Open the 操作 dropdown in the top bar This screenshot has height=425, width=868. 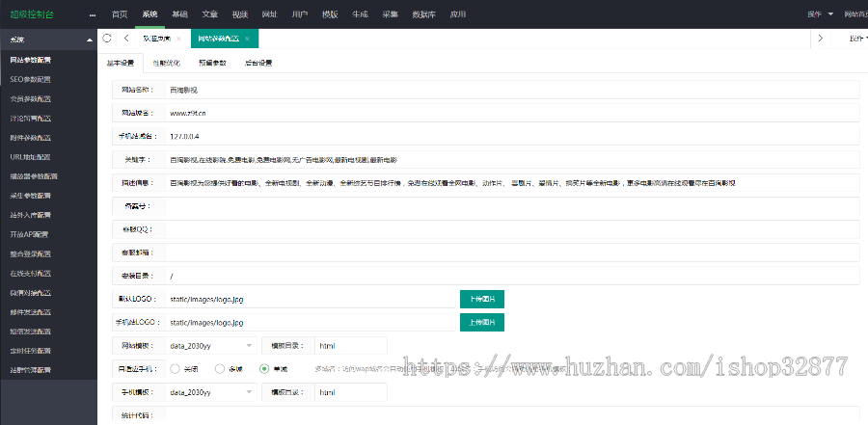[820, 14]
